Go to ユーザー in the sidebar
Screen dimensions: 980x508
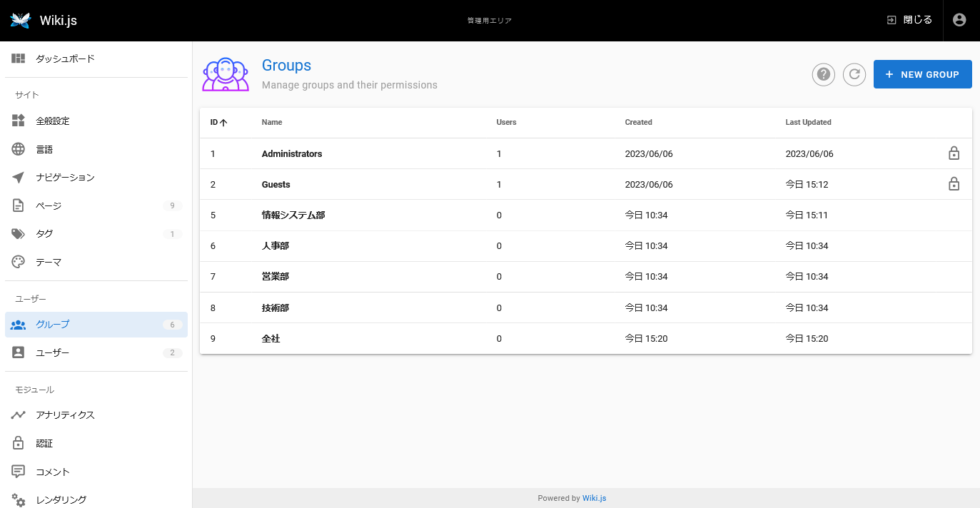tap(53, 352)
